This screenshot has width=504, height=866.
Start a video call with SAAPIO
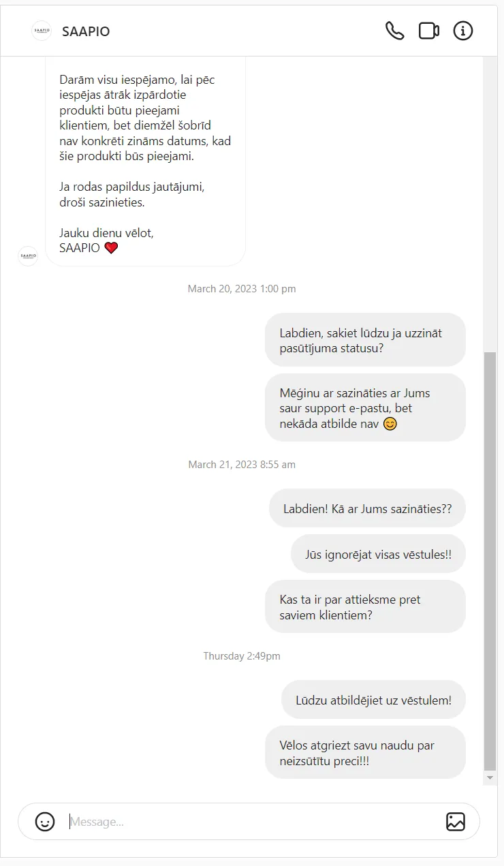click(x=428, y=31)
